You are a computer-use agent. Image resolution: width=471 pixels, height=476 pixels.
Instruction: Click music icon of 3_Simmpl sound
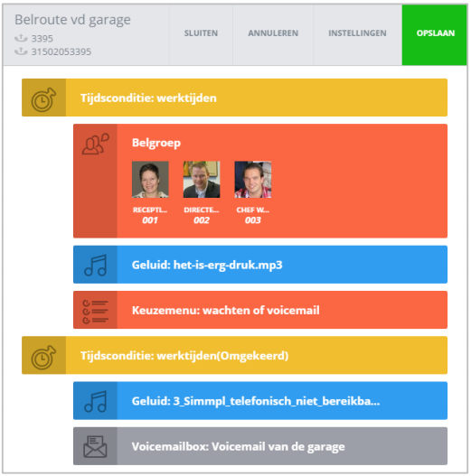96,401
